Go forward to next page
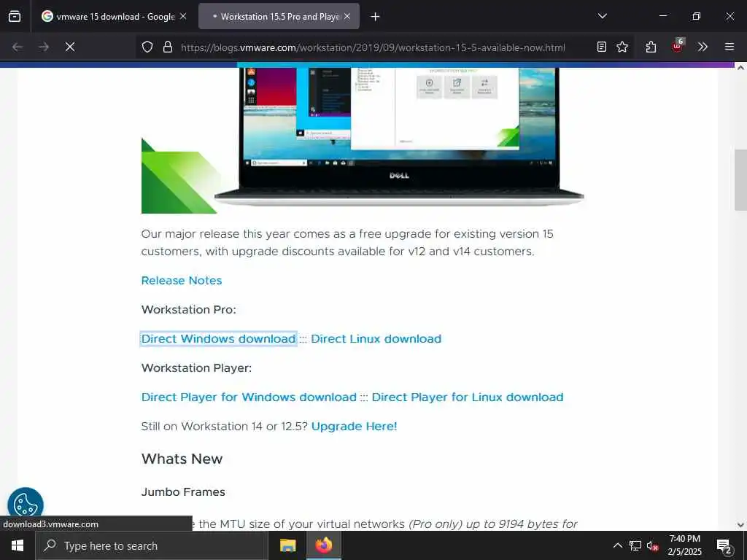Screen dimensions: 747x560 coord(44,47)
